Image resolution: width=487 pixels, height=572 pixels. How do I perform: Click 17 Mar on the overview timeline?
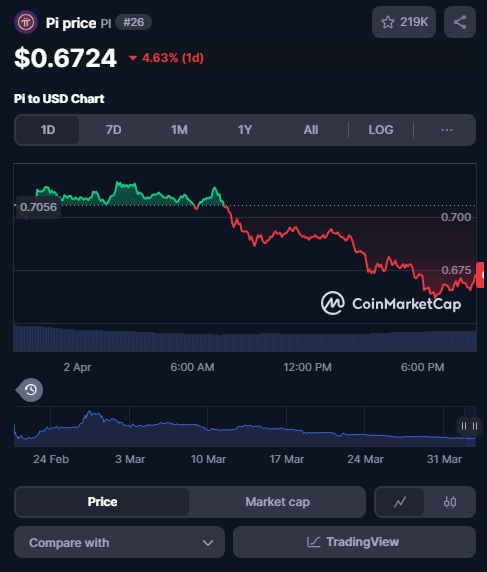tap(287, 459)
